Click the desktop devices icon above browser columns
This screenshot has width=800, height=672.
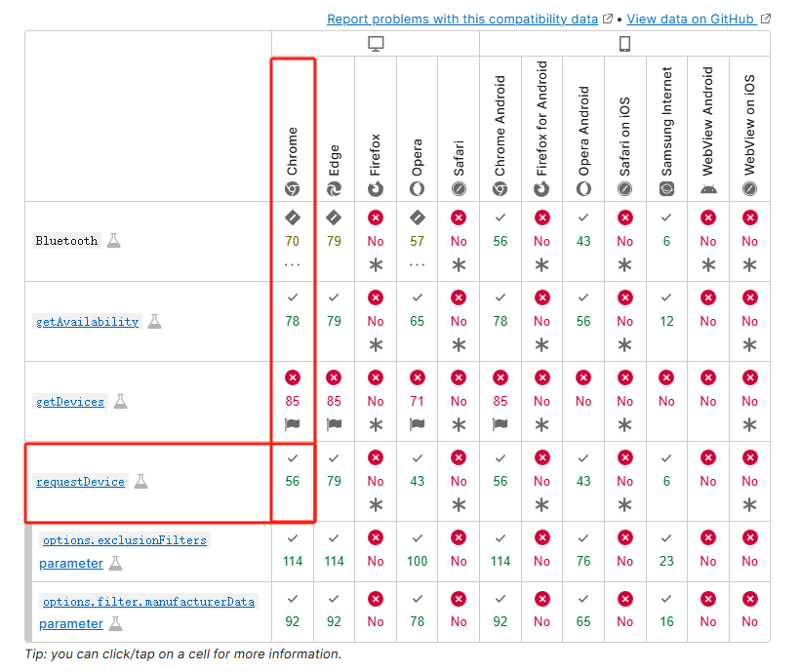(376, 43)
